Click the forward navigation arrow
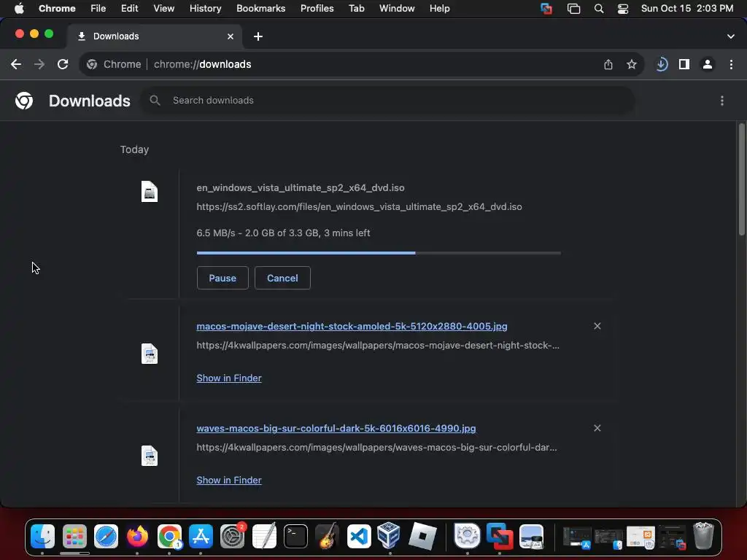747x560 pixels. click(x=39, y=64)
